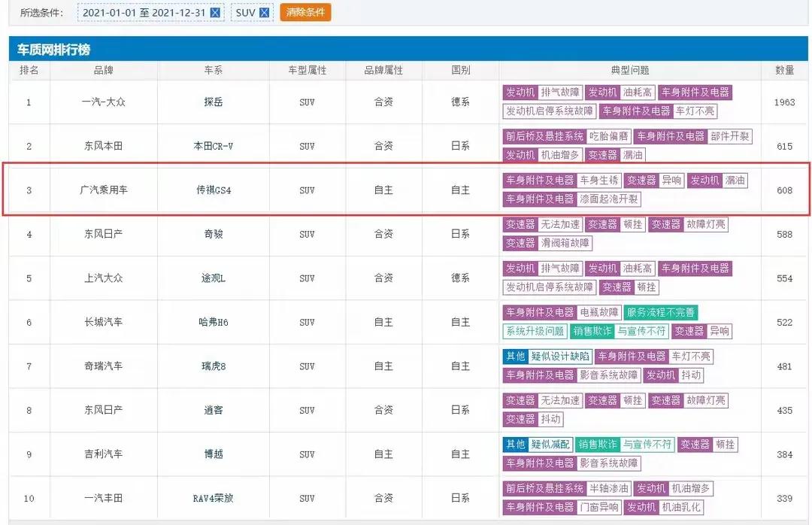Image resolution: width=812 pixels, height=525 pixels.
Task: Open the 瑞虎8 car series link
Action: [213, 366]
